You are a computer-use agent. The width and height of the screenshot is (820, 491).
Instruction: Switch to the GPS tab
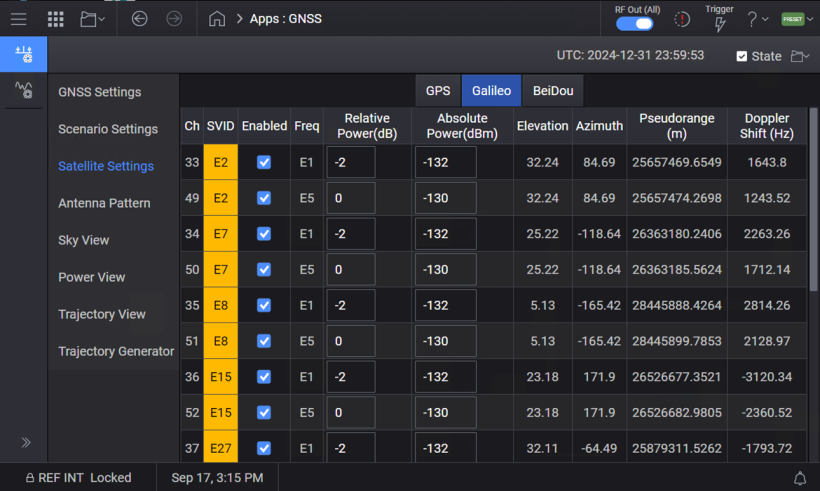(x=438, y=90)
